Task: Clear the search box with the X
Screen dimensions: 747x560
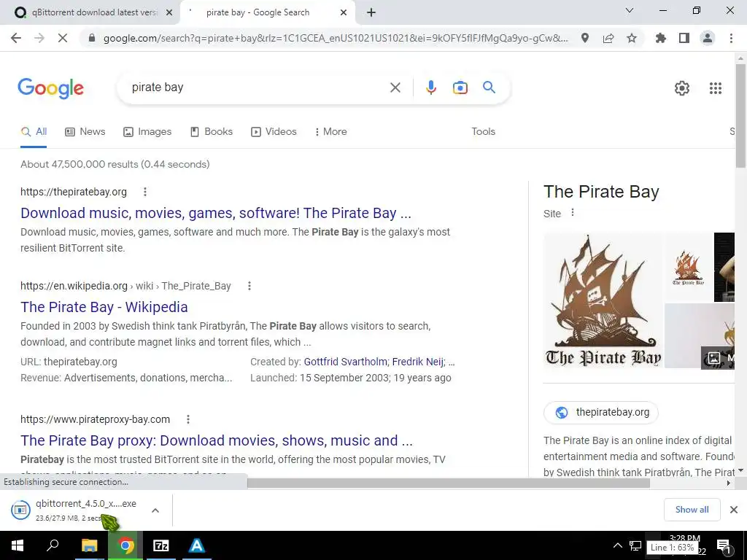Action: click(x=395, y=87)
